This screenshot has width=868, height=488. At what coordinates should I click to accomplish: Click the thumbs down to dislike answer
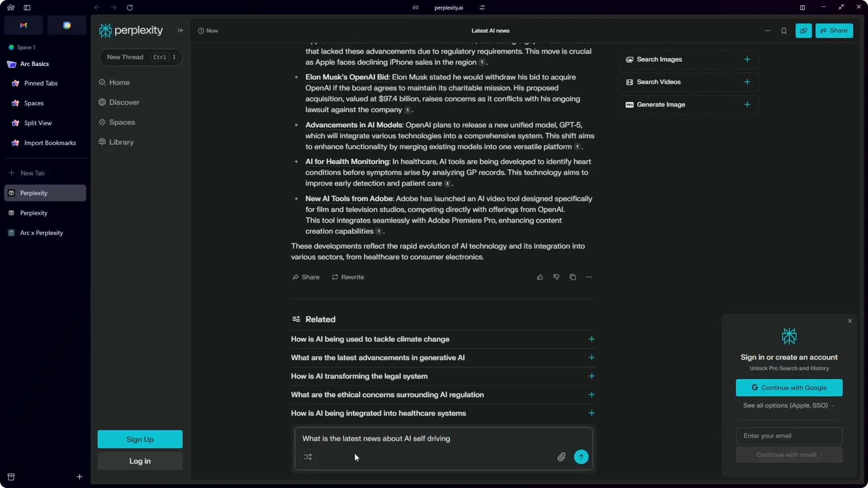click(556, 277)
